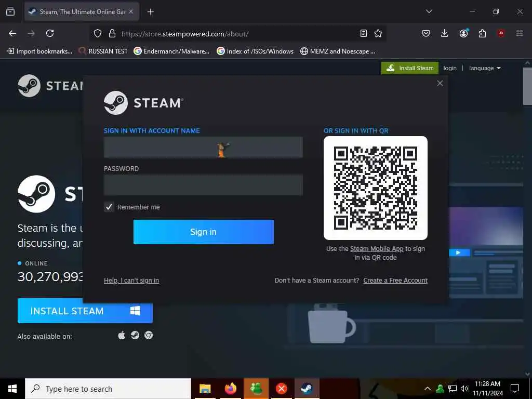Click the large INSTALL STEAM button
Viewport: 532px width, 399px height.
click(x=85, y=311)
